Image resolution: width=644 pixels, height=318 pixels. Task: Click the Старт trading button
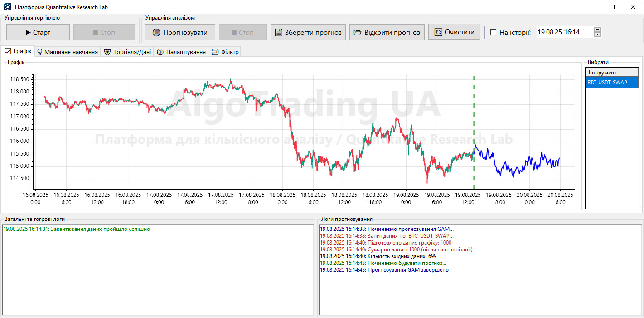tap(38, 33)
